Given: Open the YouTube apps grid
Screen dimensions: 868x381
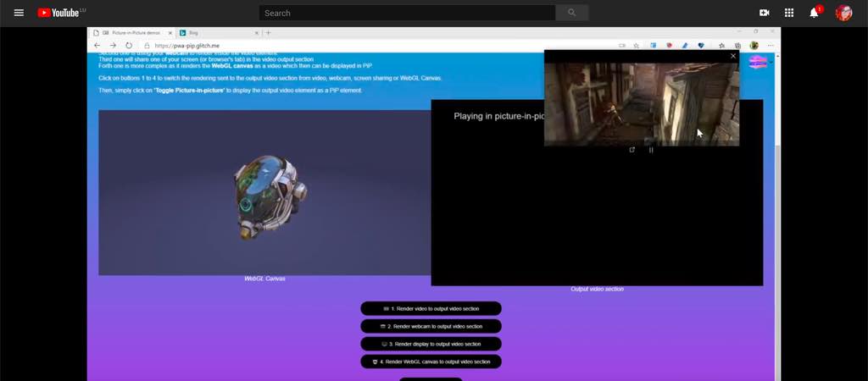Looking at the screenshot, I should coord(789,13).
